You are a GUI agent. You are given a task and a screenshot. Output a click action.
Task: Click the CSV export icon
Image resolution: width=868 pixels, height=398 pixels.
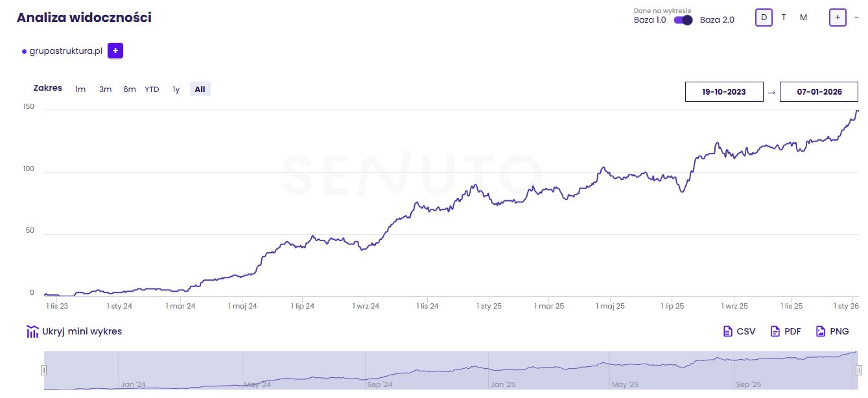[x=727, y=331]
